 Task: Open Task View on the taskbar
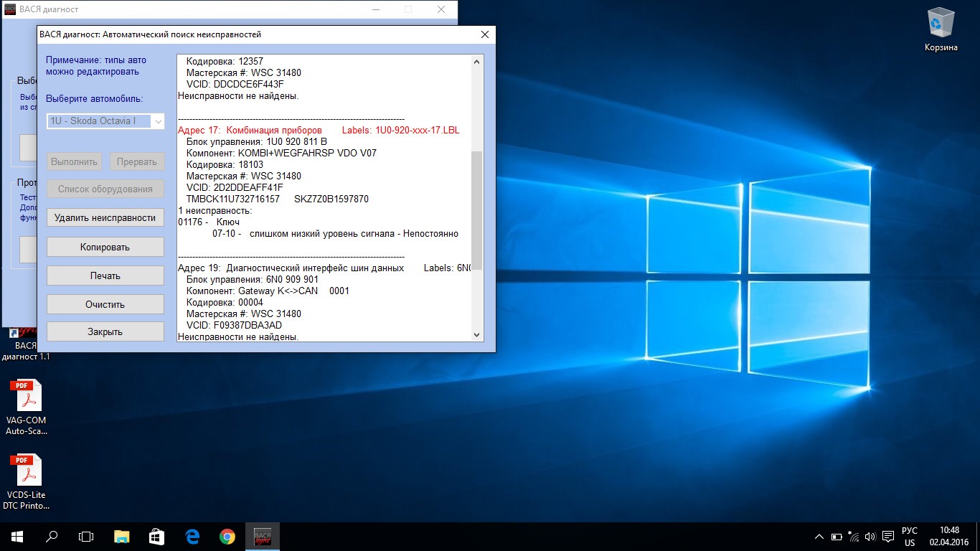(86, 536)
